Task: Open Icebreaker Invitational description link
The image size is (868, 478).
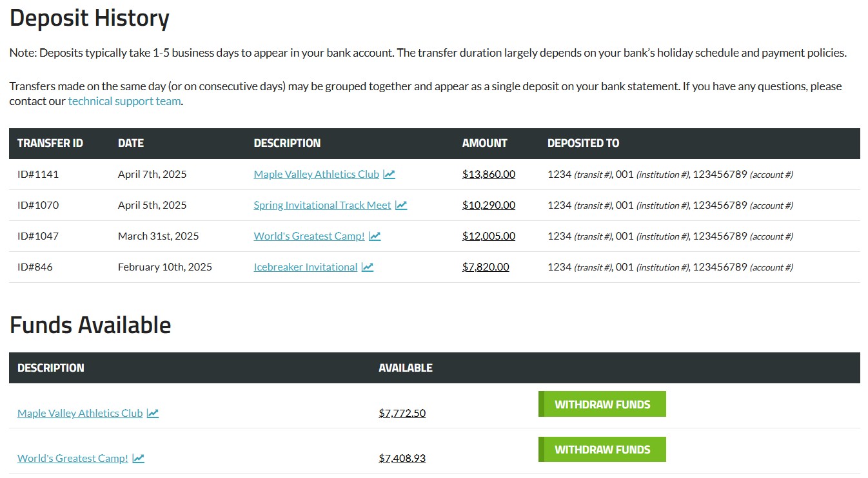Action: (x=305, y=267)
